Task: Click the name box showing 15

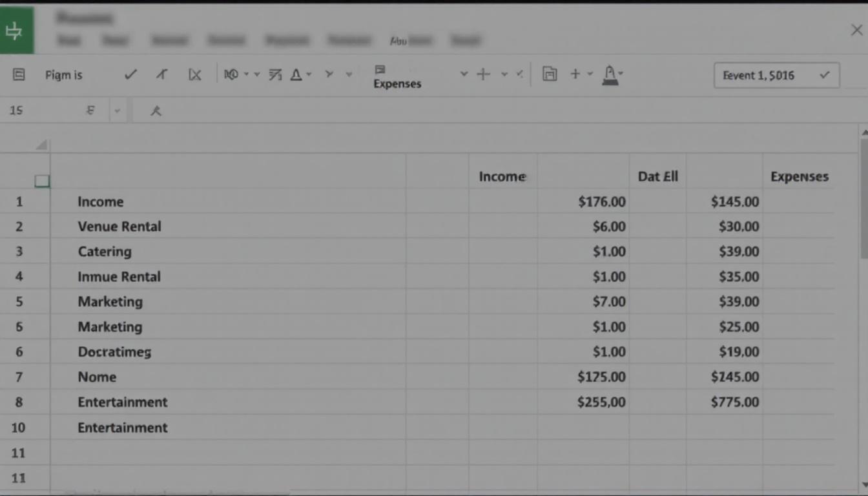Action: (16, 111)
